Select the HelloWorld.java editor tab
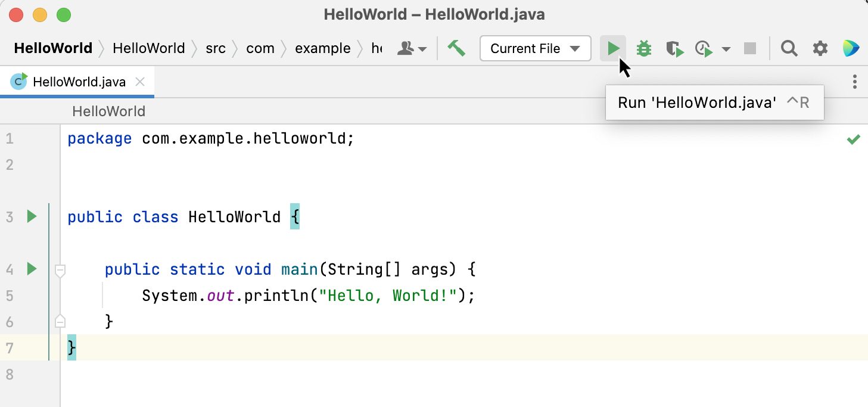The width and height of the screenshot is (868, 407). [77, 82]
